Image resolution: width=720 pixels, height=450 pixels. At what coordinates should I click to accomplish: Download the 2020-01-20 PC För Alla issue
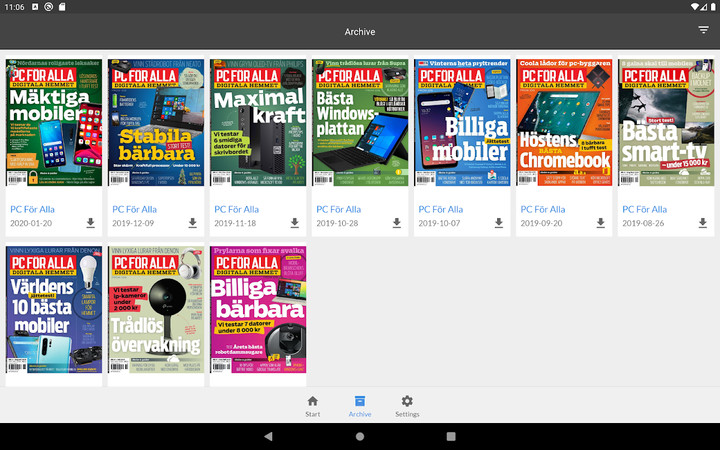[90, 223]
